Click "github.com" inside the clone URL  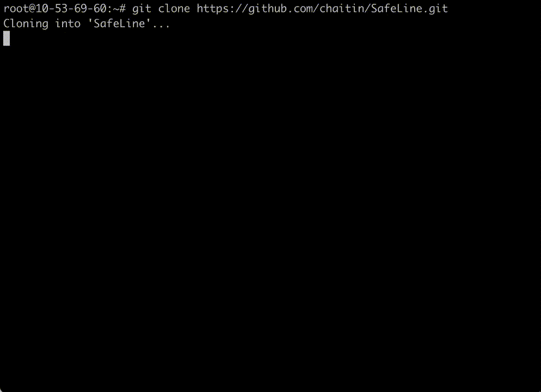(x=280, y=9)
